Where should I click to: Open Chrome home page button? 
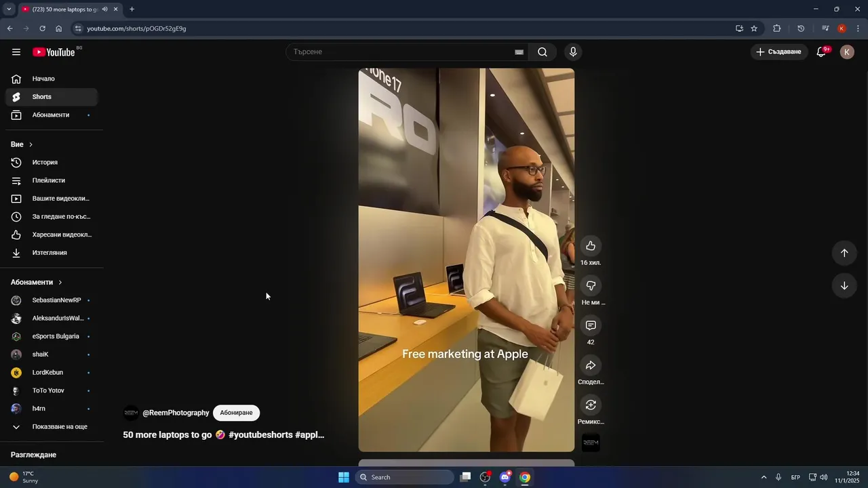(x=59, y=28)
